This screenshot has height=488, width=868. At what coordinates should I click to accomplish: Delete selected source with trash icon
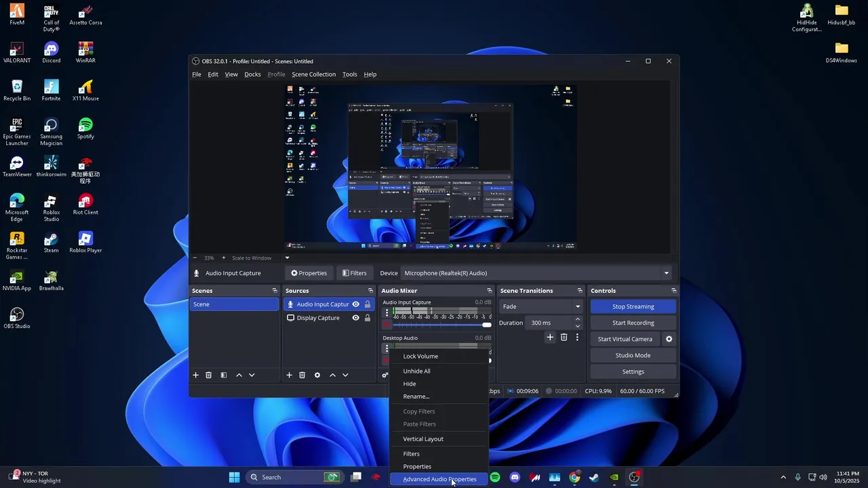(x=302, y=375)
